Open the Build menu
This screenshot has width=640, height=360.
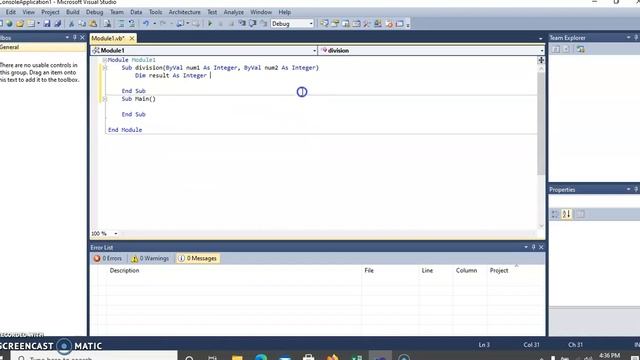tap(73, 12)
